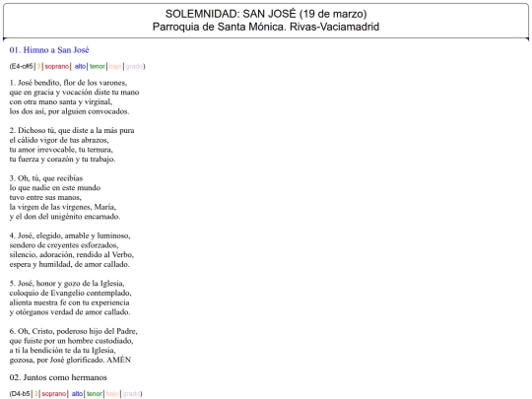This screenshot has height=399, width=532.
Task: Click the orange '3' link under Juntos como hermanos
Action: (x=36, y=394)
